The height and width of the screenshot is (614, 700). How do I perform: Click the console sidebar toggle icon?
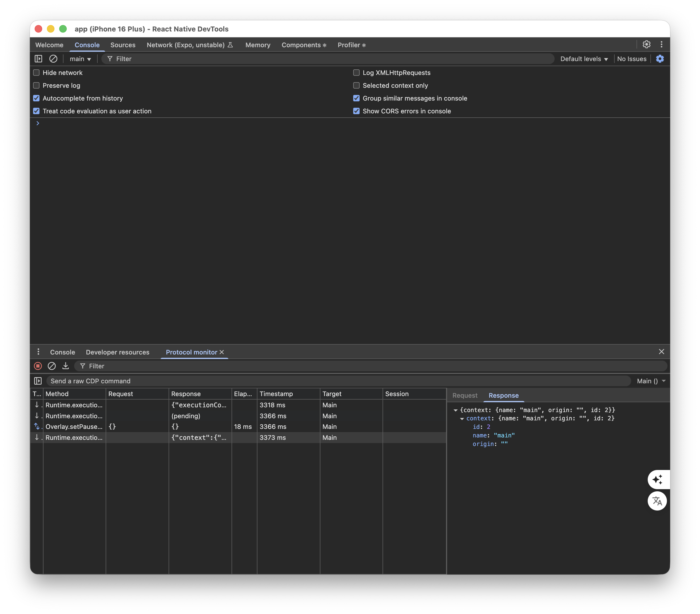pyautogui.click(x=38, y=59)
